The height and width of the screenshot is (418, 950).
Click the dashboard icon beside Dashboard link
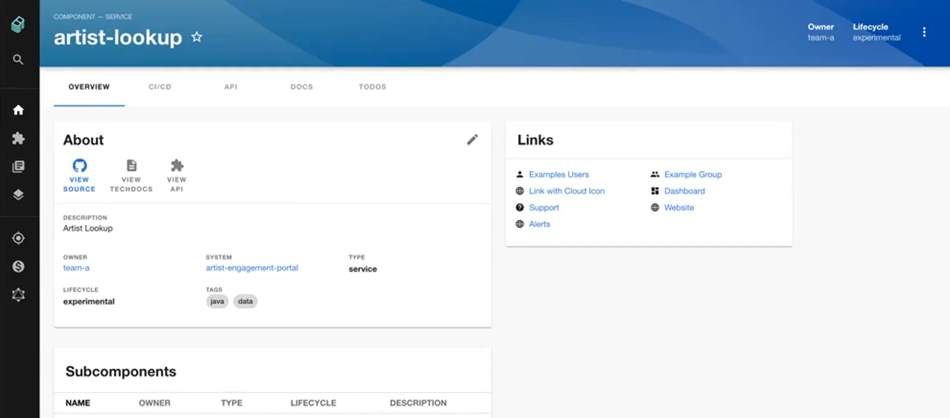pyautogui.click(x=655, y=191)
